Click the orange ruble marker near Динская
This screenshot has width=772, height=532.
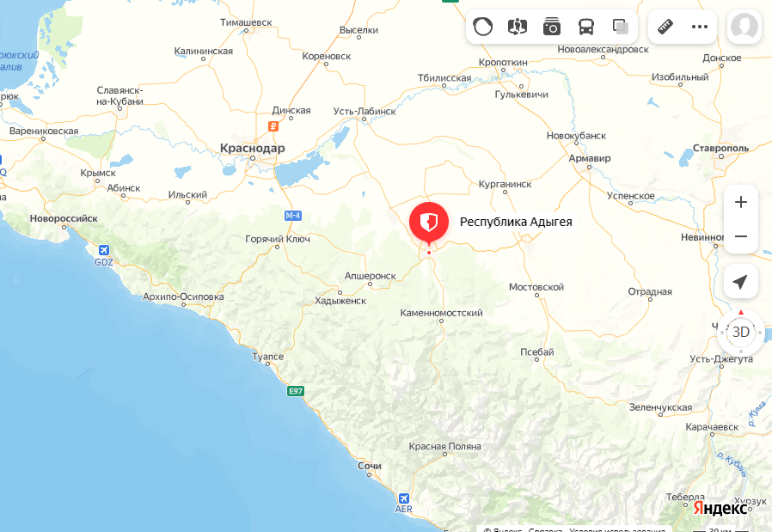[273, 126]
